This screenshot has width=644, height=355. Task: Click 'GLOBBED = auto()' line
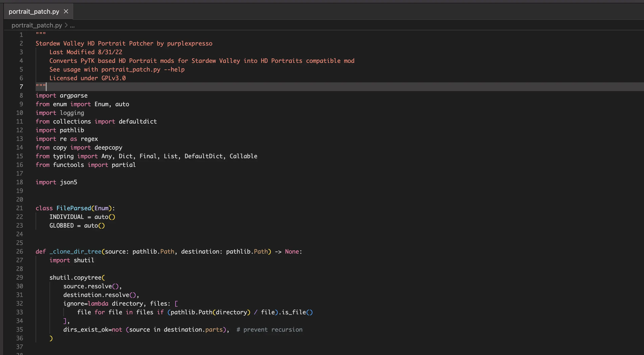77,225
